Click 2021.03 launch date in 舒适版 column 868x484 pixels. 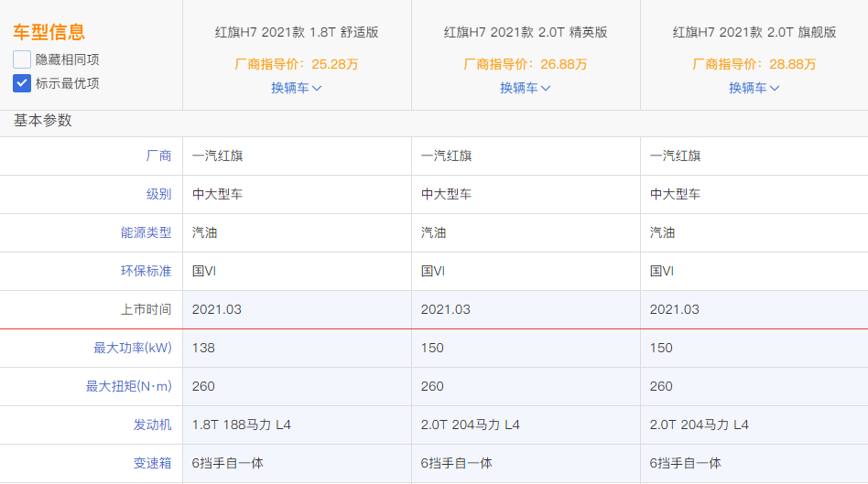click(216, 309)
